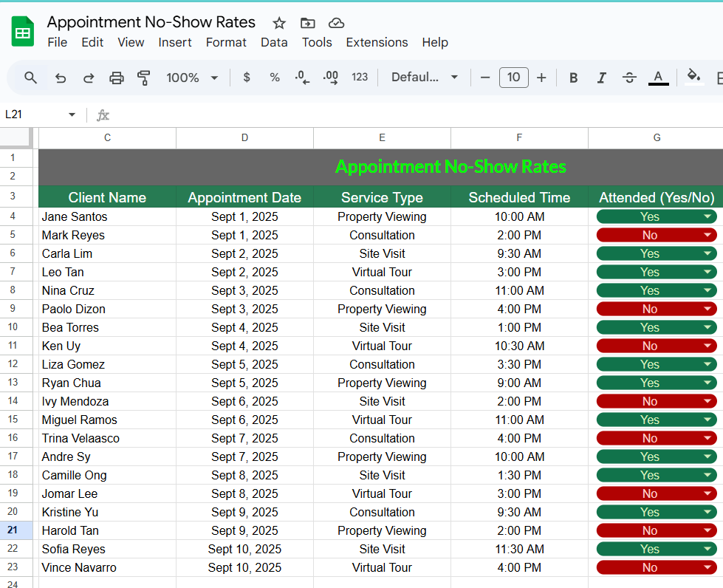Select Bea Torres's Sept 4, 2025 date cell

(245, 327)
